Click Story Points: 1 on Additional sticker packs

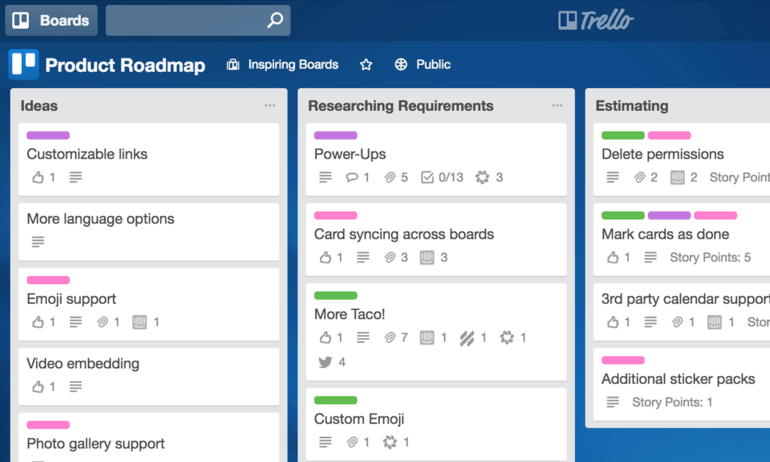point(672,402)
